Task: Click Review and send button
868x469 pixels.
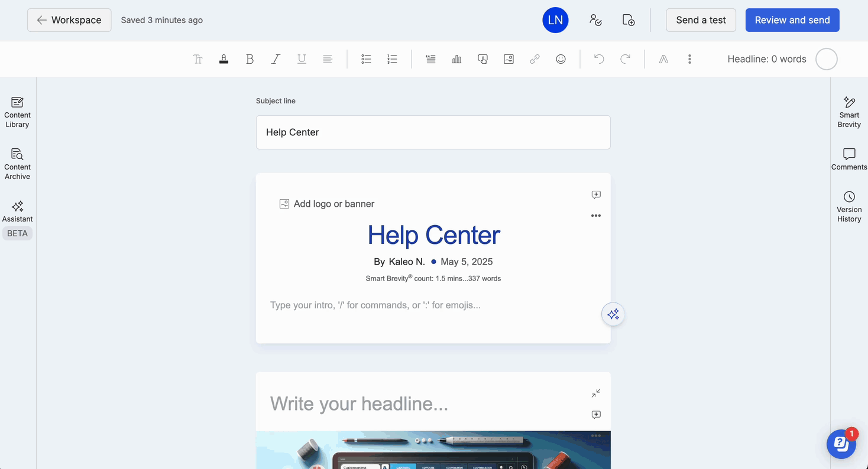Action: tap(792, 20)
